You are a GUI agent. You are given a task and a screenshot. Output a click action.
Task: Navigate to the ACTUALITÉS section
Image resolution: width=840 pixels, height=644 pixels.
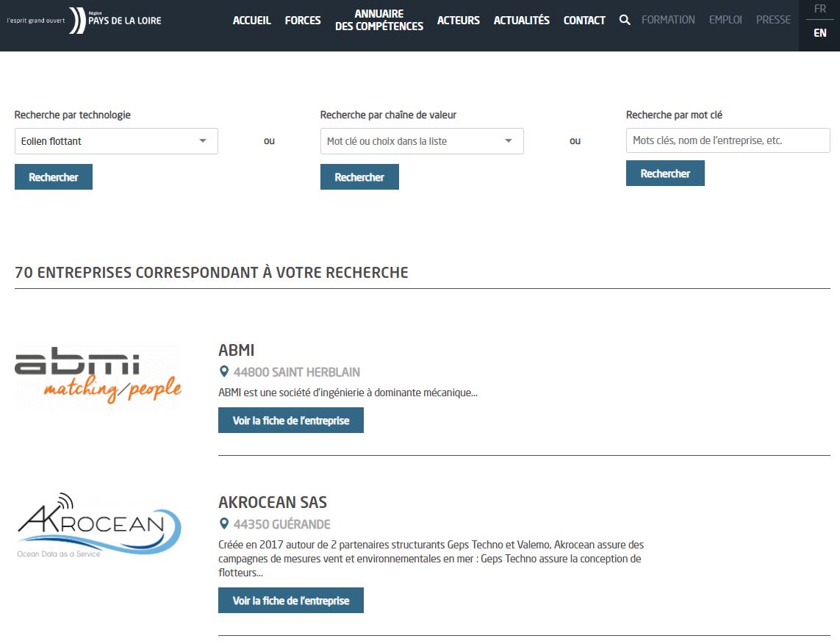tap(522, 21)
